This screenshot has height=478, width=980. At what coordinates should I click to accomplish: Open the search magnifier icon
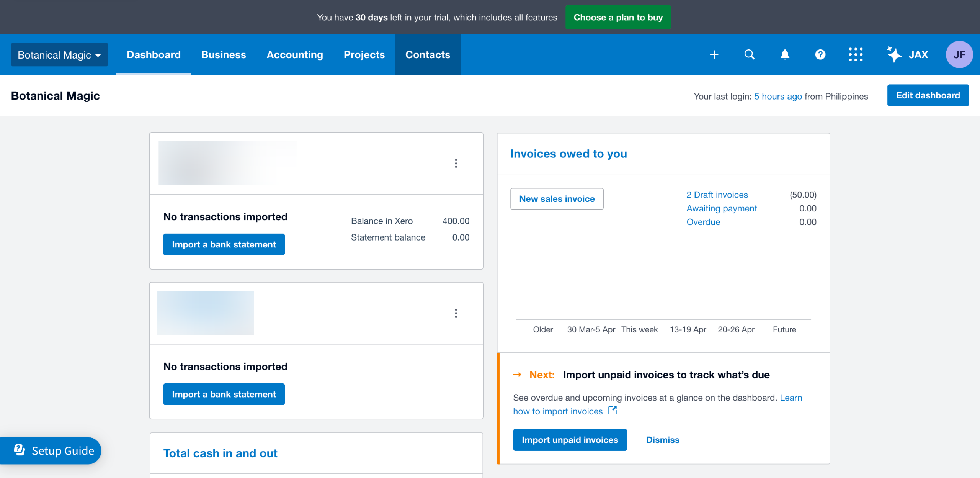click(x=749, y=54)
